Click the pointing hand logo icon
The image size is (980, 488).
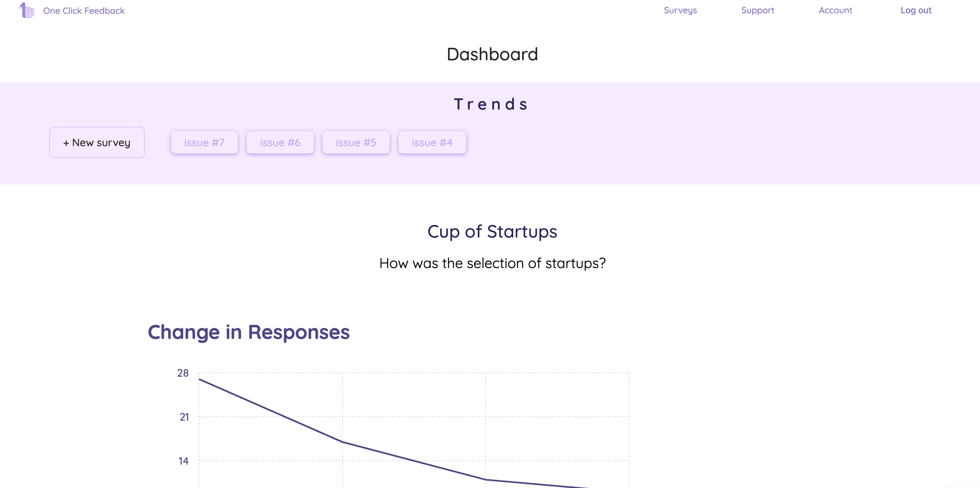point(27,10)
